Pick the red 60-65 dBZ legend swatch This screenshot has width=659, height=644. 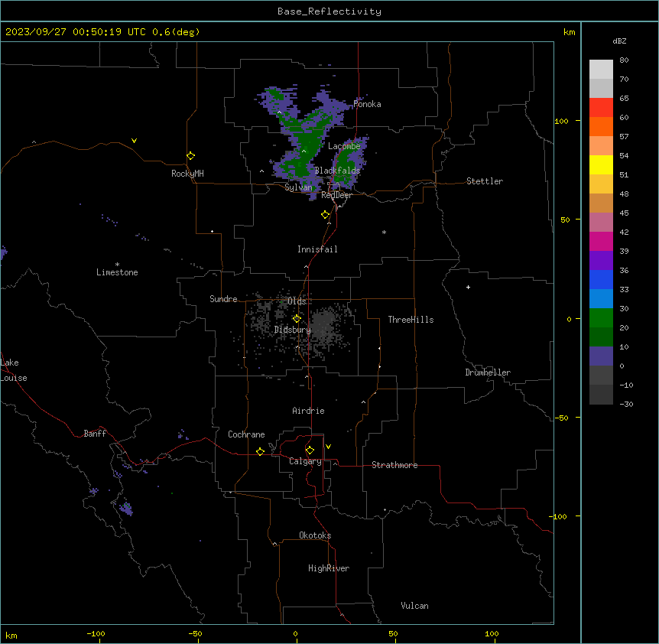click(601, 107)
